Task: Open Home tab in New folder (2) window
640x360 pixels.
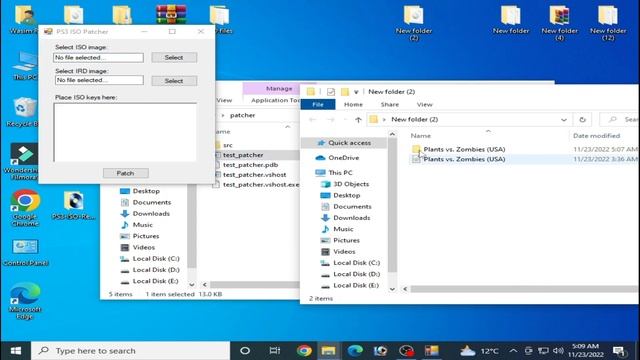Action: pyautogui.click(x=353, y=104)
